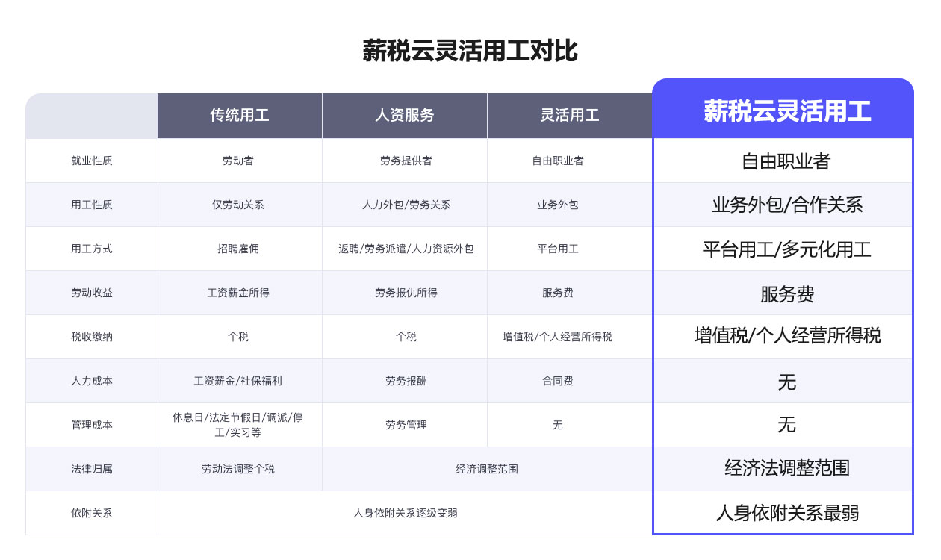Click the 工资薪金所得 cell
941x560 pixels.
(x=238, y=293)
